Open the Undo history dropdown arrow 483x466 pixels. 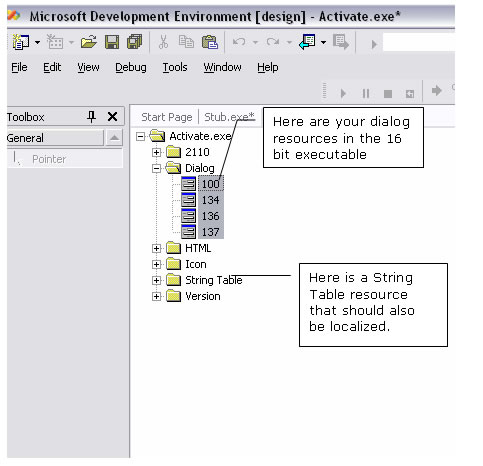(x=255, y=42)
